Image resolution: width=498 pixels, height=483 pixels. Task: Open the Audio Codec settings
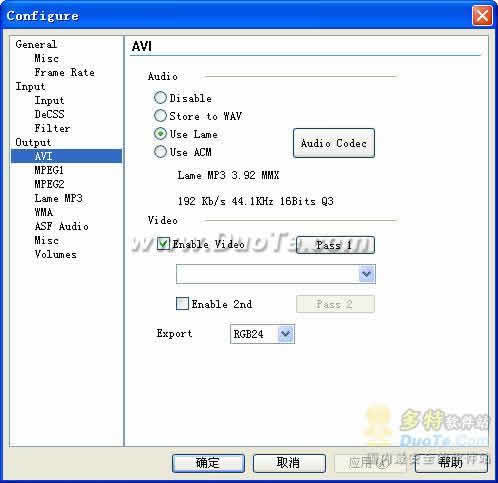(x=334, y=143)
